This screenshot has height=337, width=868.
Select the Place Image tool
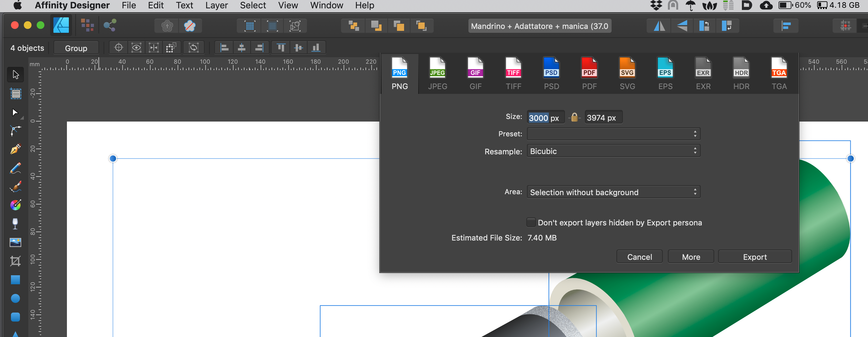[15, 242]
